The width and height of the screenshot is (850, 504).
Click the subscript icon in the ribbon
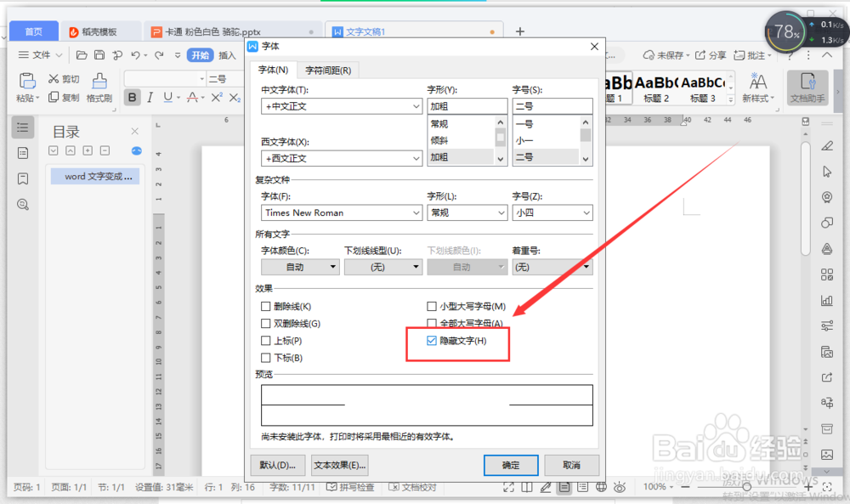pyautogui.click(x=236, y=99)
